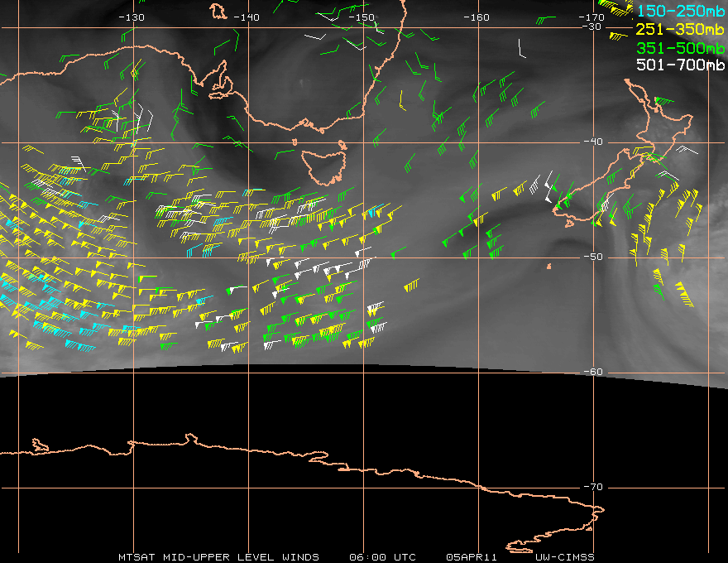Click the -170 longitude label
The height and width of the screenshot is (563, 728).
[x=591, y=17]
